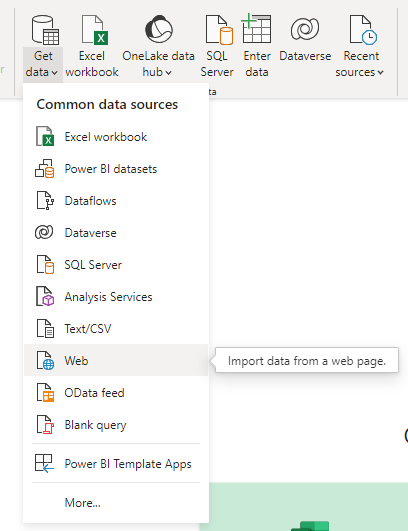408x531 pixels.
Task: Click the Excel workbook menu item icon
Action: click(45, 136)
